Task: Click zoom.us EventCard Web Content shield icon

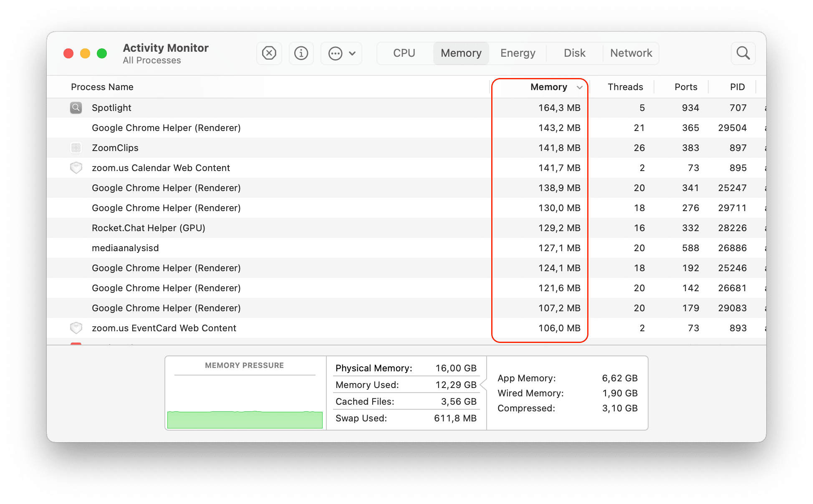Action: pos(76,328)
